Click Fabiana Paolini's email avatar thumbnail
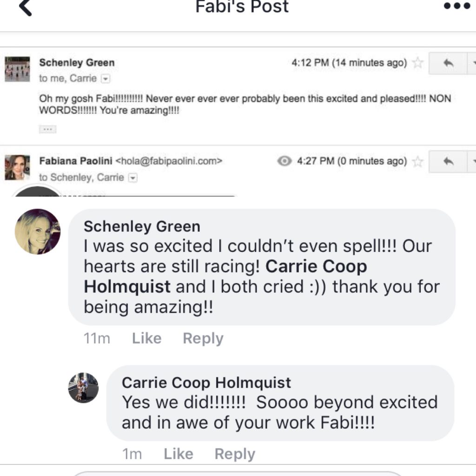Screen dimensions: 476x476 coord(17,167)
